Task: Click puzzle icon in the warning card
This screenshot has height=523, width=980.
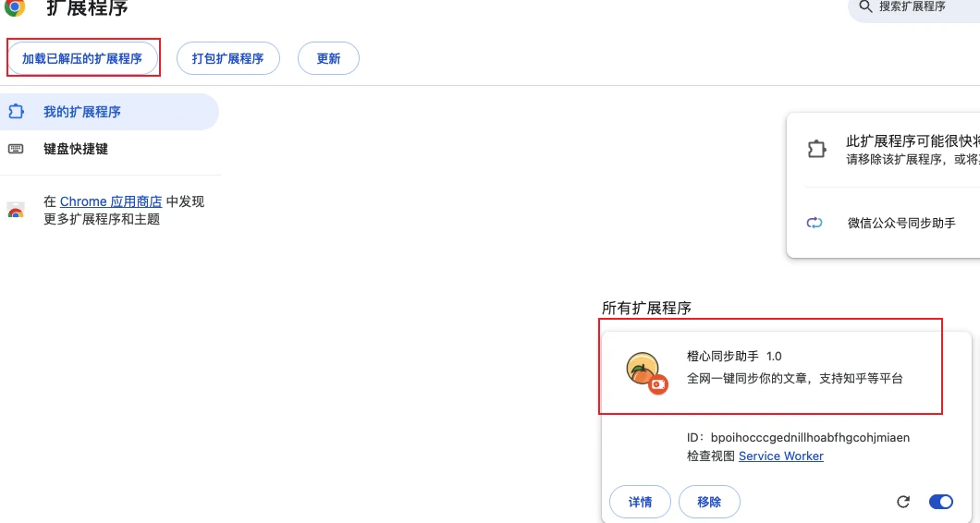Action: pos(816,150)
